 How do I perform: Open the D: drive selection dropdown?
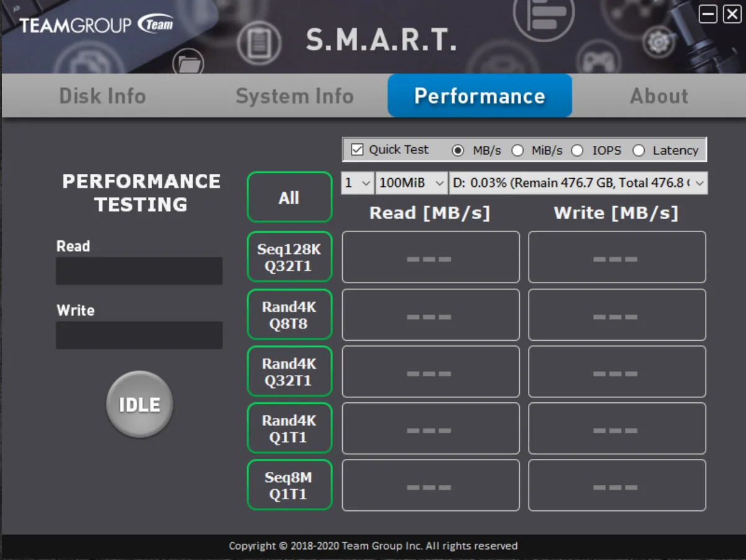578,183
